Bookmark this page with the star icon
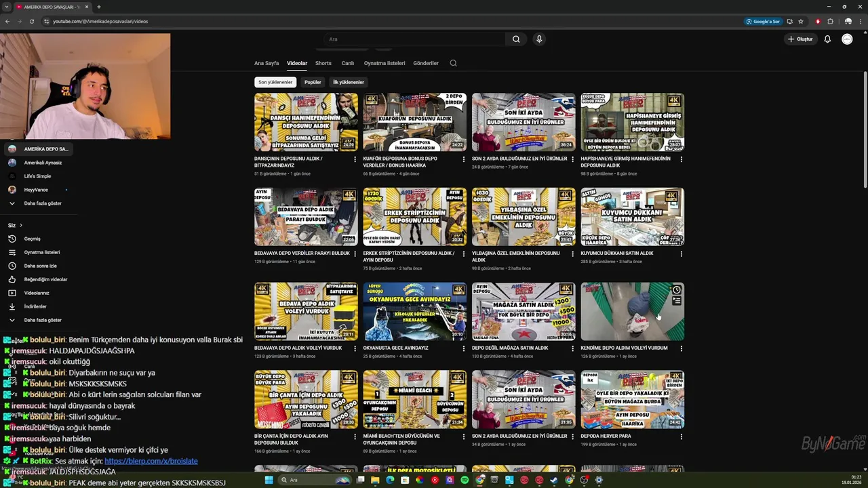Viewport: 868px width, 488px height. coord(801,21)
